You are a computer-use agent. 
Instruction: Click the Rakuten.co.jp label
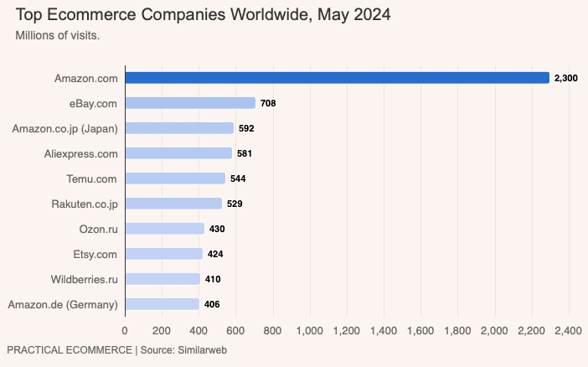pyautogui.click(x=85, y=204)
